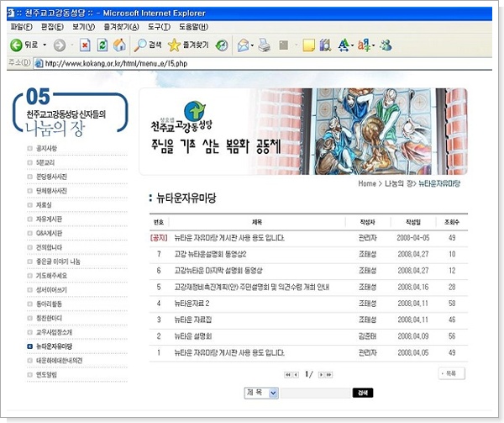504x423 pixels.
Task: Go to the Home page icon
Action: (x=119, y=45)
